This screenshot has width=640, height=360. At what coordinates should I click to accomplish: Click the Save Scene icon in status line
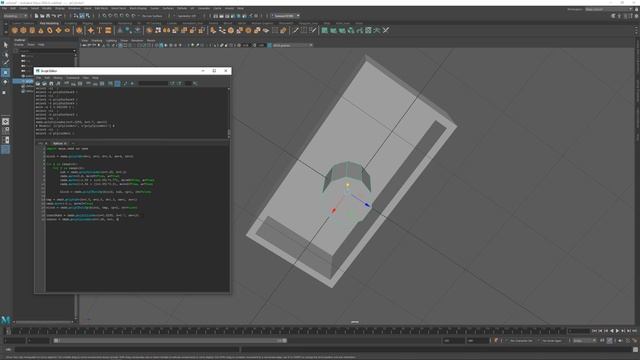click(x=48, y=16)
